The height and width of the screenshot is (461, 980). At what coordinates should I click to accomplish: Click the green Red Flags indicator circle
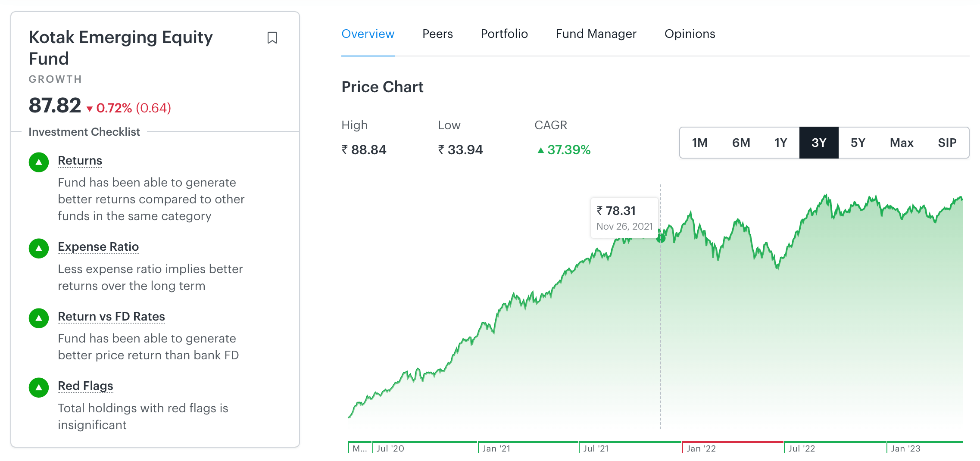[x=38, y=387]
